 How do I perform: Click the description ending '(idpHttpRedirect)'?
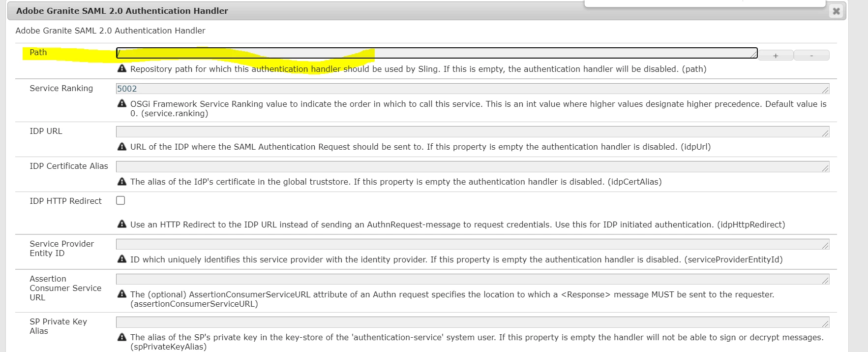[457, 224]
